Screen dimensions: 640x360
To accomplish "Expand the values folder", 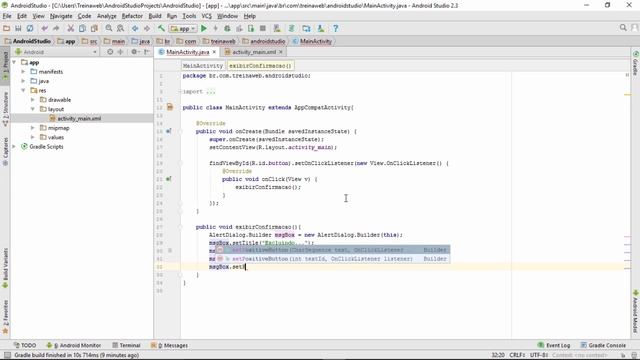I will click(33, 138).
